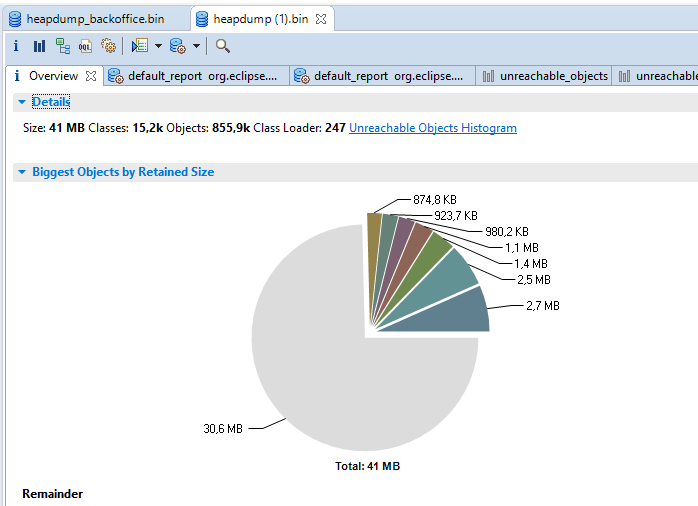Click the Find Object by address magnifier
Viewport: 698px width, 506px height.
pyautogui.click(x=223, y=46)
